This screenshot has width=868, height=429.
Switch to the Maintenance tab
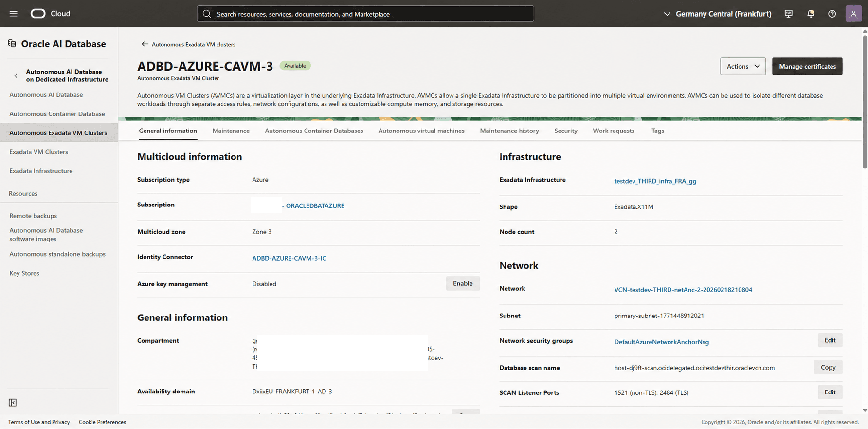231,131
